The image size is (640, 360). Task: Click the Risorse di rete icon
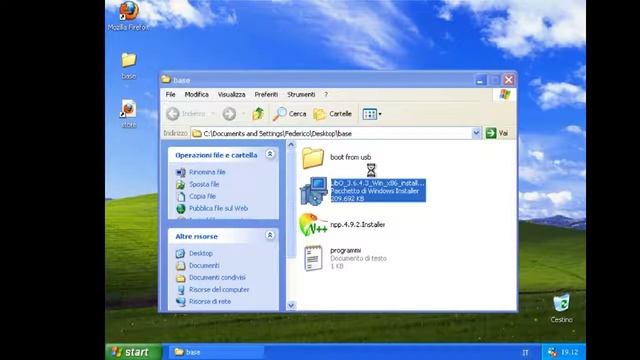coord(180,302)
